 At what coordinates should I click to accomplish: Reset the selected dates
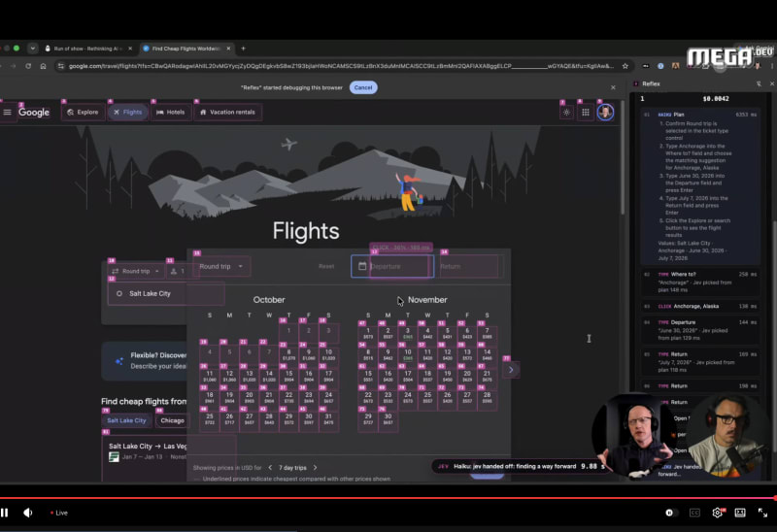[x=326, y=267]
